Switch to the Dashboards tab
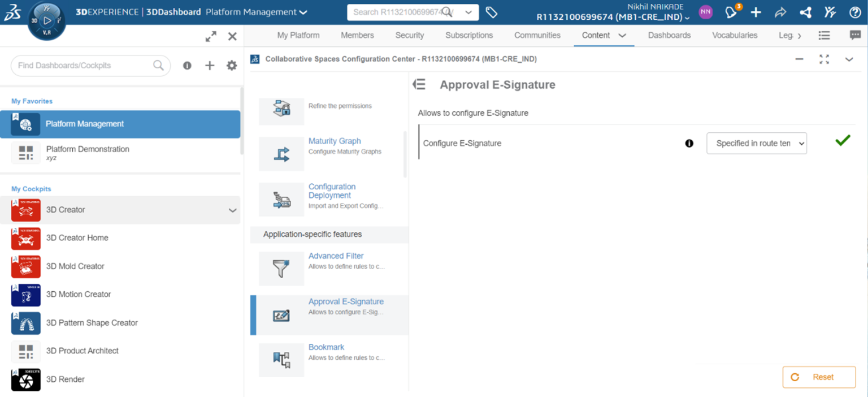 click(669, 34)
